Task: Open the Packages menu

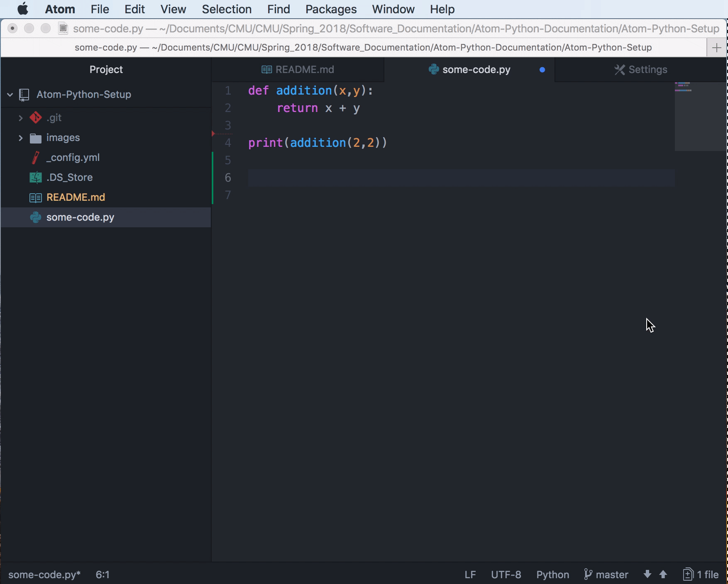Action: (x=331, y=9)
